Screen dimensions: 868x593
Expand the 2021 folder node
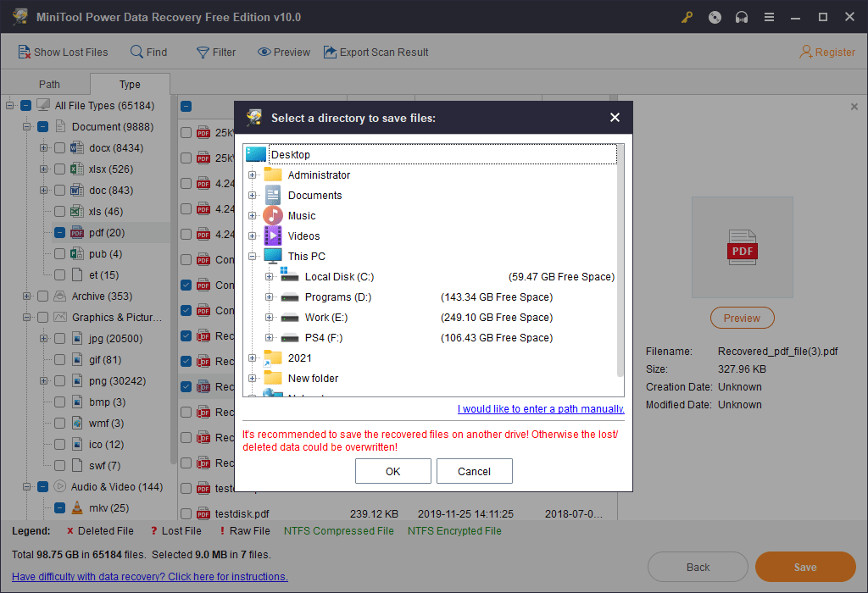coord(252,357)
